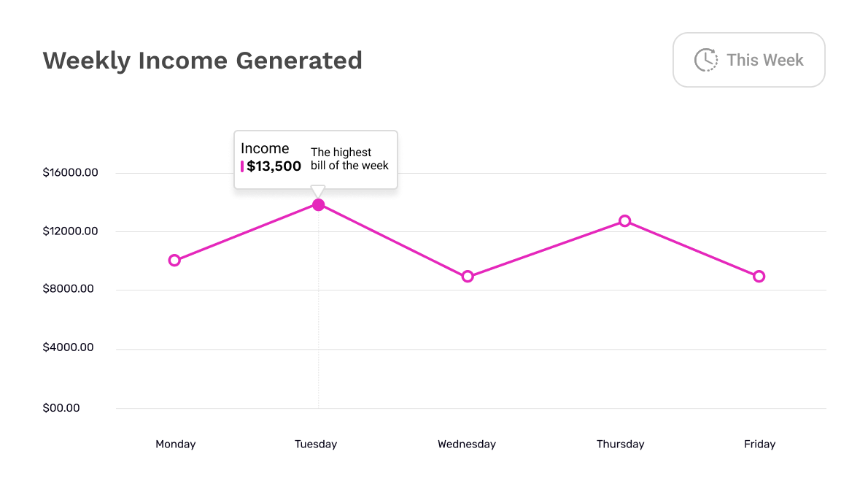Viewport: 868px width, 489px height.
Task: Click the Friday data point marker
Action: coord(759,277)
